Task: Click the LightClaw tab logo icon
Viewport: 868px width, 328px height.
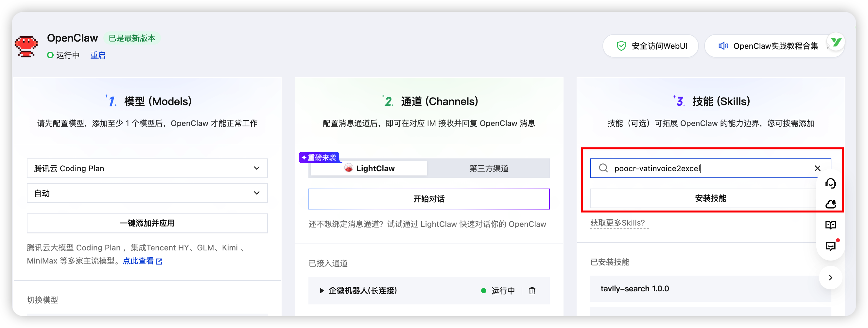Action: click(x=349, y=168)
